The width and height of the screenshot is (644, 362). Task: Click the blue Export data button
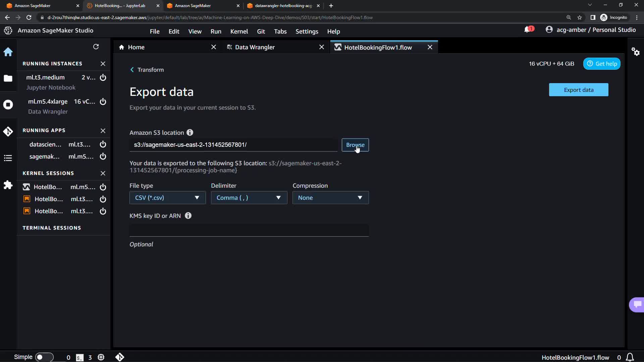coord(578,90)
